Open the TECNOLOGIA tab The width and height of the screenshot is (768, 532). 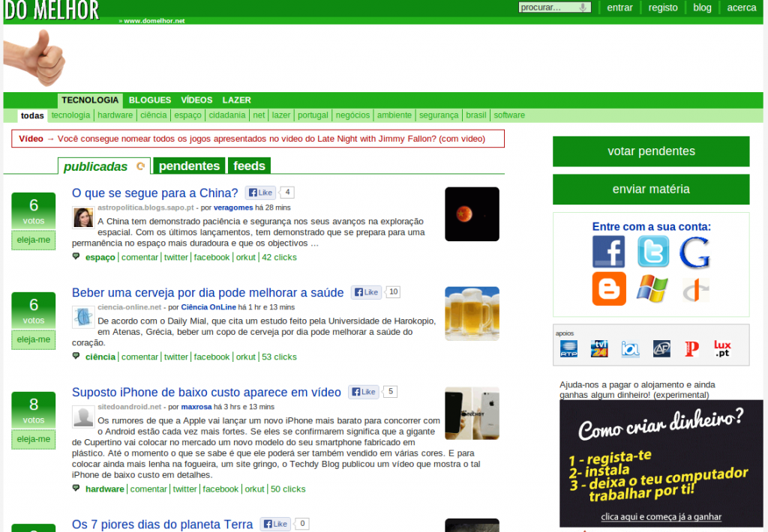click(90, 100)
